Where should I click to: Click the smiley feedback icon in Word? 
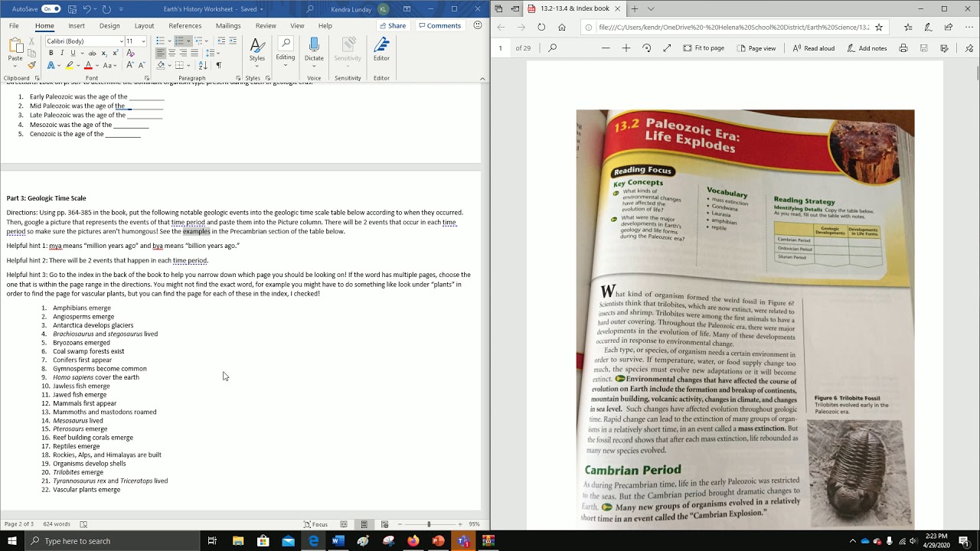click(478, 25)
